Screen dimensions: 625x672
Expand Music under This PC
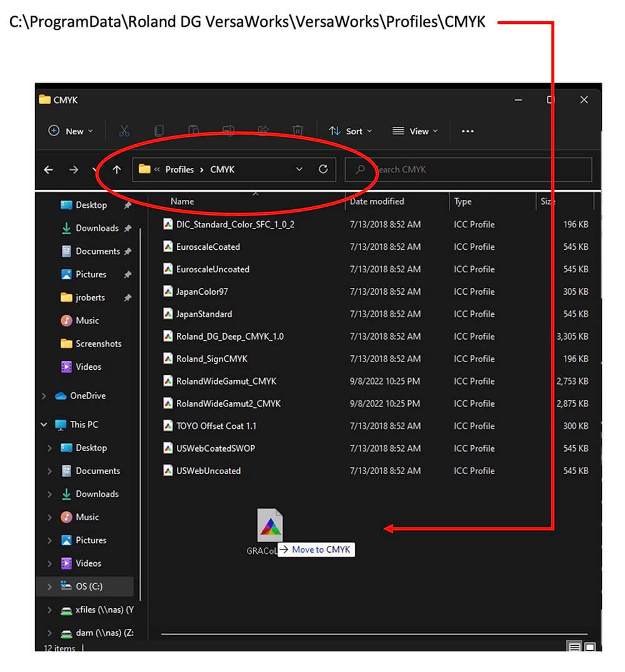[50, 518]
